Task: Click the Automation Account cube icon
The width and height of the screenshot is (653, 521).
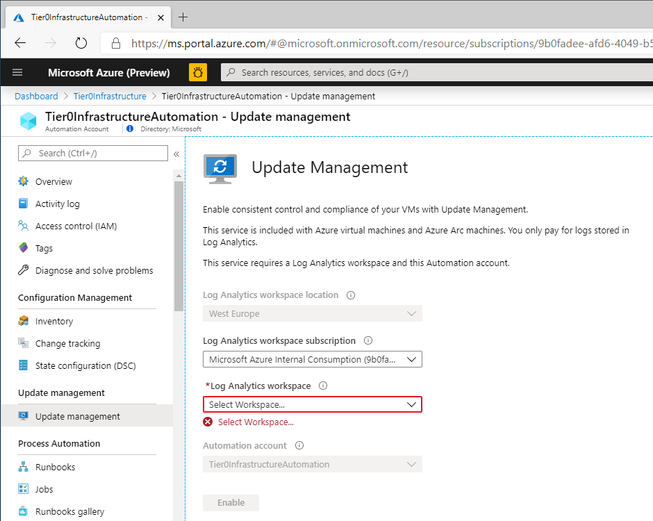Action: coord(28,121)
